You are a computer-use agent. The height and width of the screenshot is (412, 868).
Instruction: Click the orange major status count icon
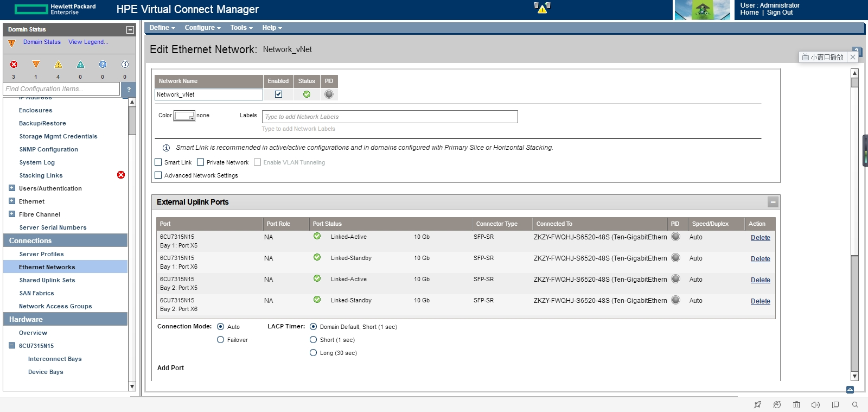(36, 64)
